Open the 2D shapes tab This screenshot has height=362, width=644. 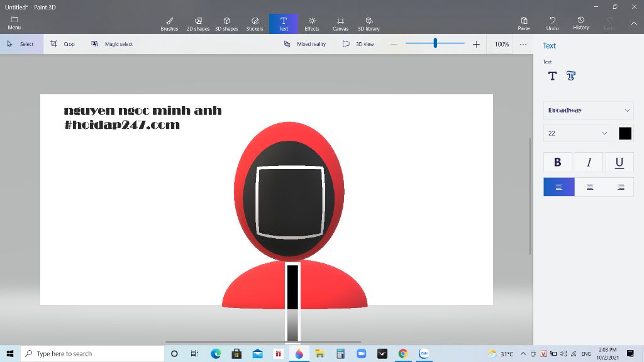tap(198, 24)
